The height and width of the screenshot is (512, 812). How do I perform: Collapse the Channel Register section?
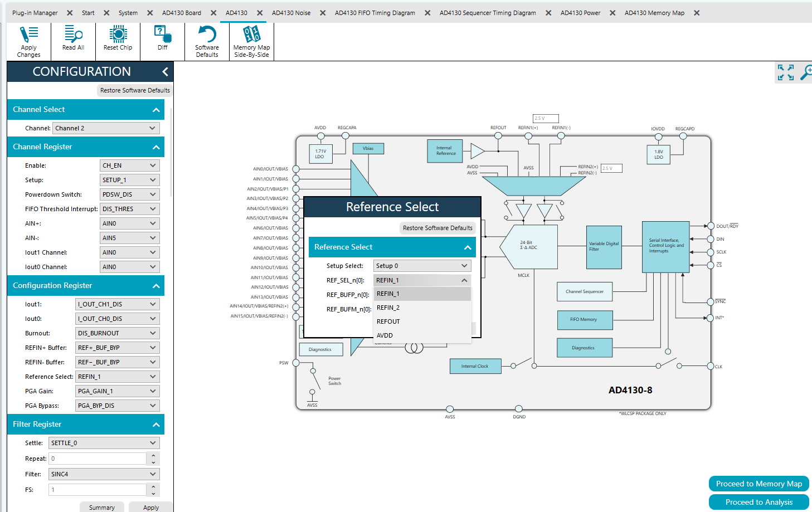(x=156, y=147)
